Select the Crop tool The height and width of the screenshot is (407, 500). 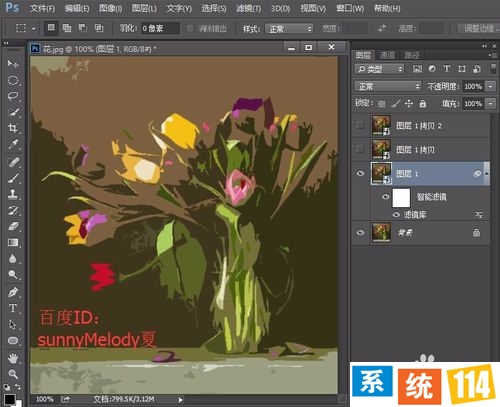pos(13,128)
